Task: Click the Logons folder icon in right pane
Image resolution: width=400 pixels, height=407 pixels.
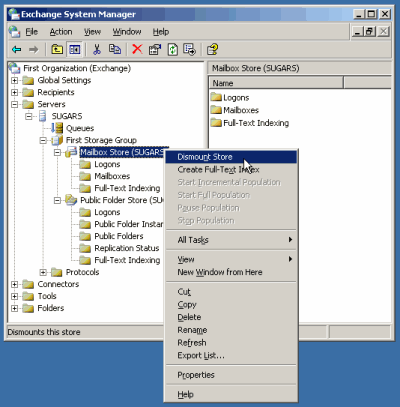Action: (x=216, y=97)
